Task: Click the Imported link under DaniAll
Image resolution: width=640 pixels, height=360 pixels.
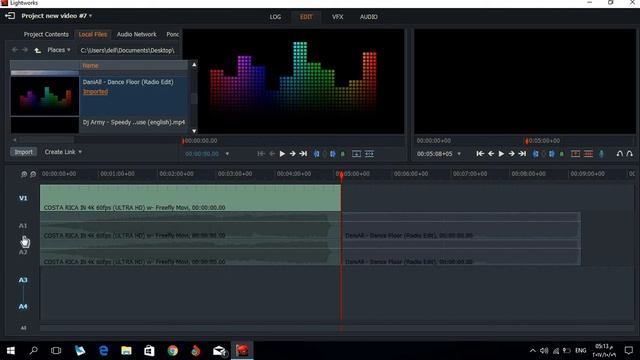Action: 96,92
